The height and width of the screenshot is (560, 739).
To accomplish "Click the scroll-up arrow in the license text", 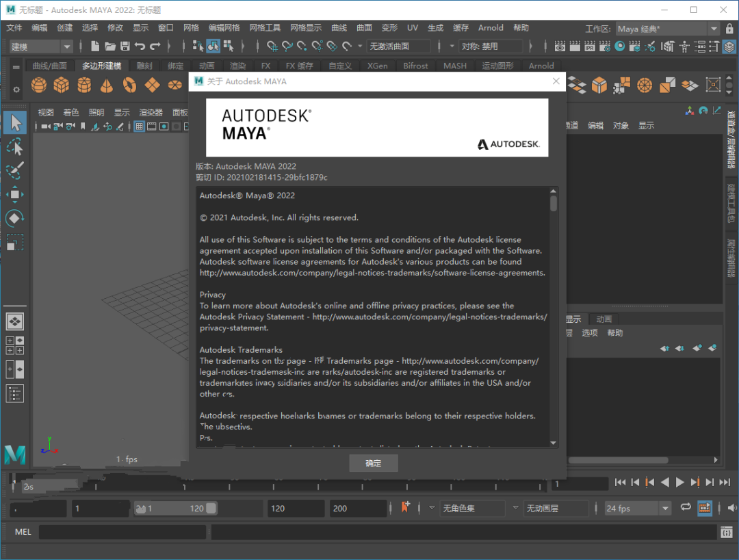I will tap(554, 191).
